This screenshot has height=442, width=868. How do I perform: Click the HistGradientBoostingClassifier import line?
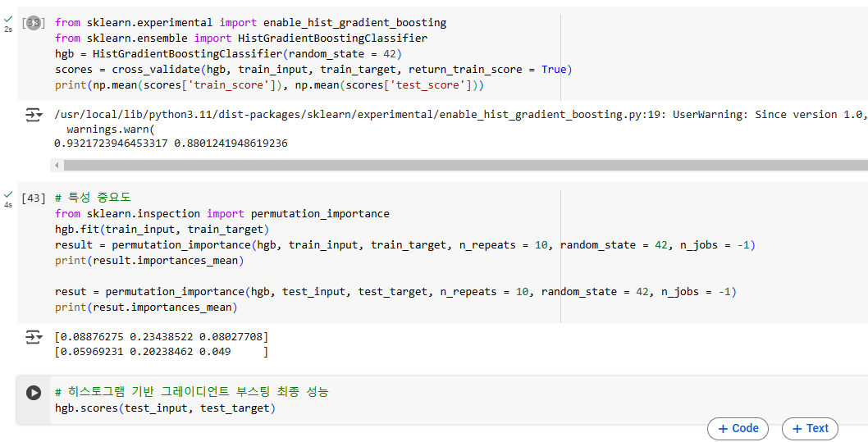click(x=241, y=39)
